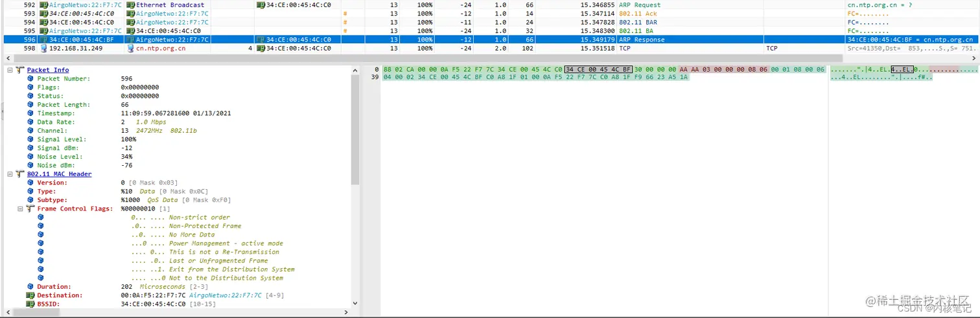980x318 pixels.
Task: Click the cube icon beside Data Rate
Action: point(30,122)
